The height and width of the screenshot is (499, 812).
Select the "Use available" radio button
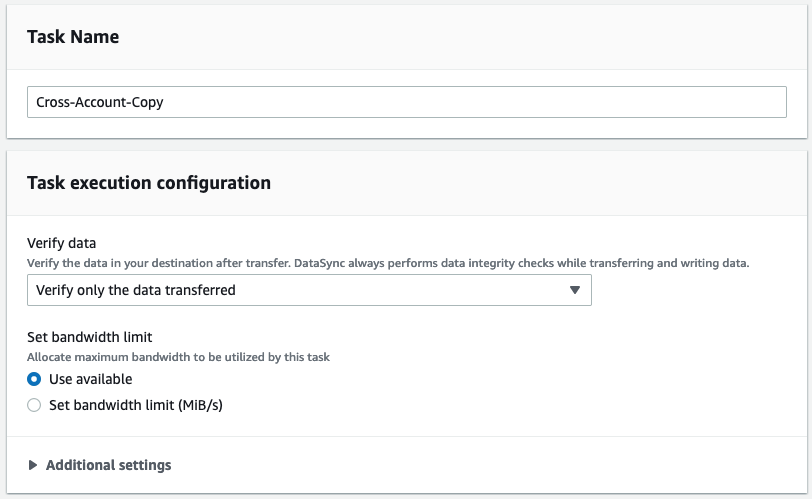click(x=34, y=379)
